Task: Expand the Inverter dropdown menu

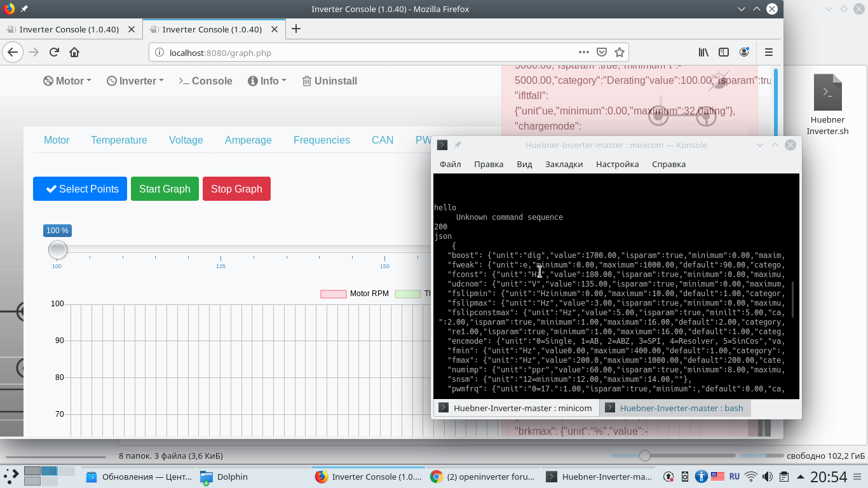Action: click(135, 81)
